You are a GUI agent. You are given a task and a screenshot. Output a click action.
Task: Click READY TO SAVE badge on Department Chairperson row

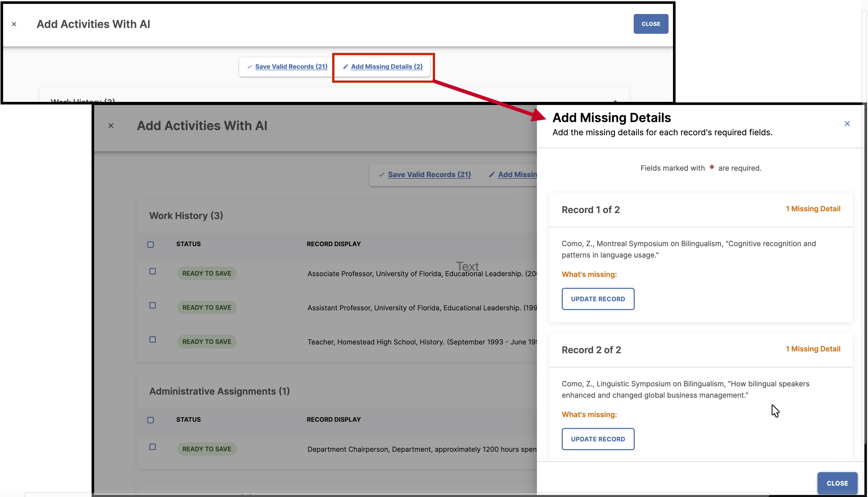[206, 449]
